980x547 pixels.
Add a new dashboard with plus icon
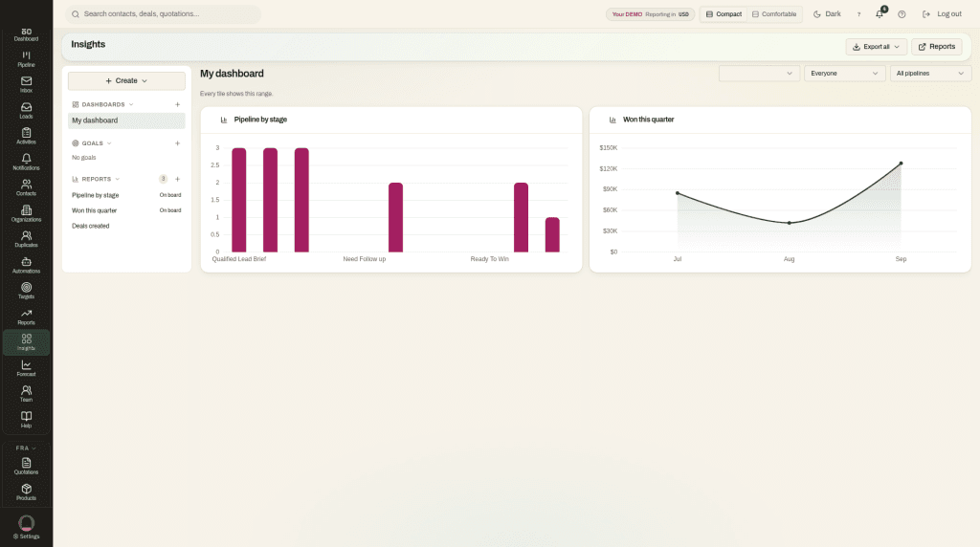click(x=177, y=104)
